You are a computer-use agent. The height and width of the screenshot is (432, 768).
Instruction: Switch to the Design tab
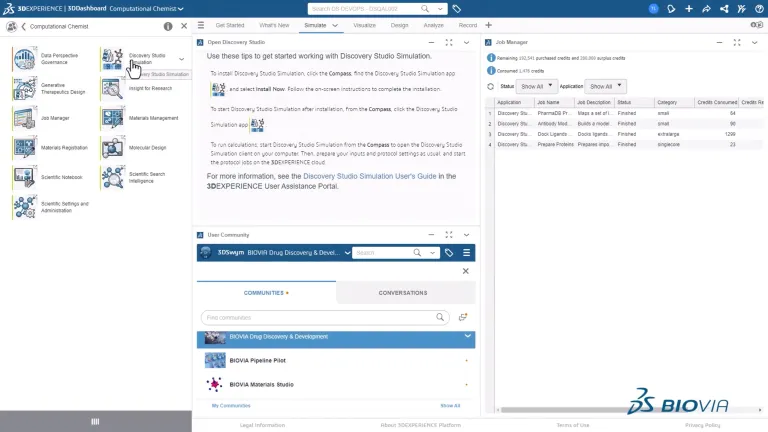click(x=399, y=25)
